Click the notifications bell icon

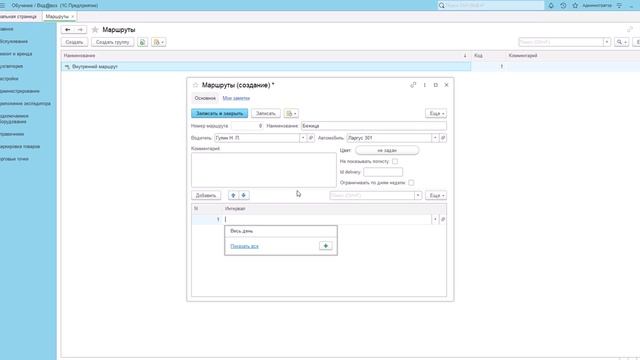point(551,5)
